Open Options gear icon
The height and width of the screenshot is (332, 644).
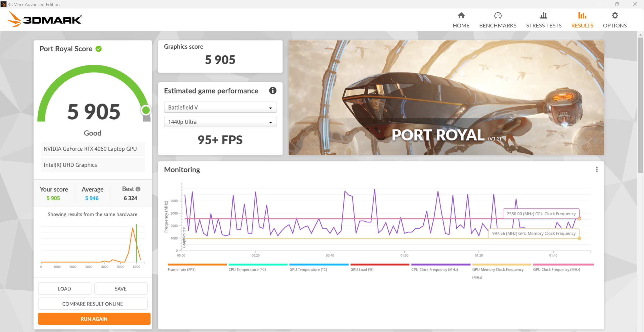pos(615,16)
